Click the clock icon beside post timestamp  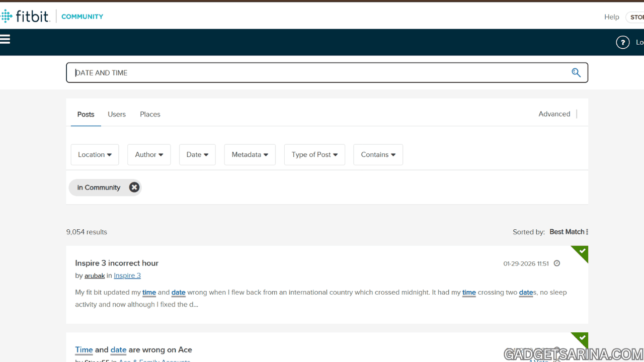click(x=557, y=263)
